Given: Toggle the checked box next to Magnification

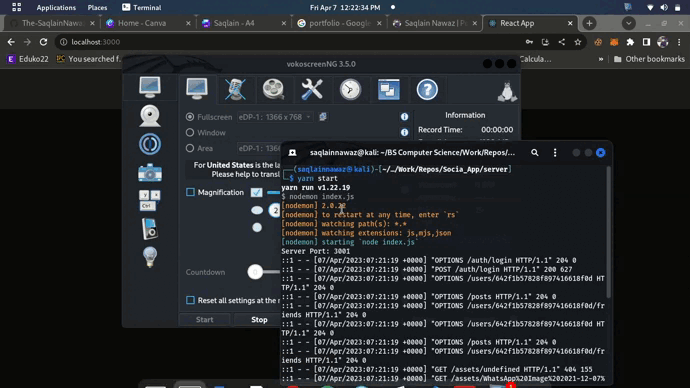Looking at the screenshot, I should [x=257, y=192].
